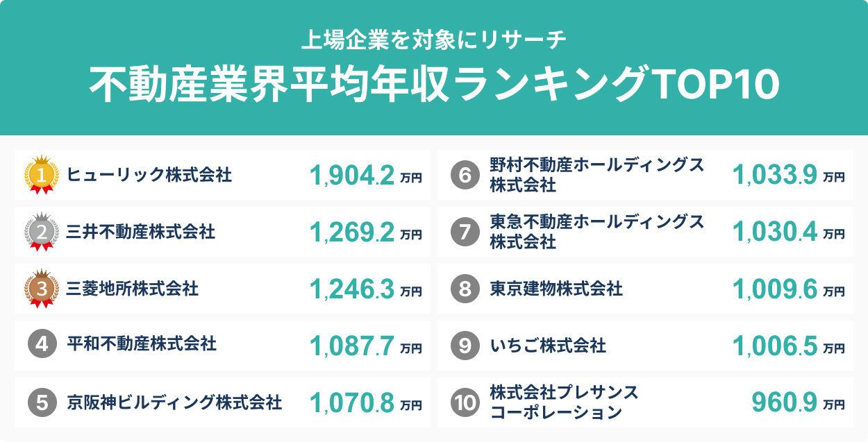Click the silver medal rank 2 icon

click(x=41, y=232)
